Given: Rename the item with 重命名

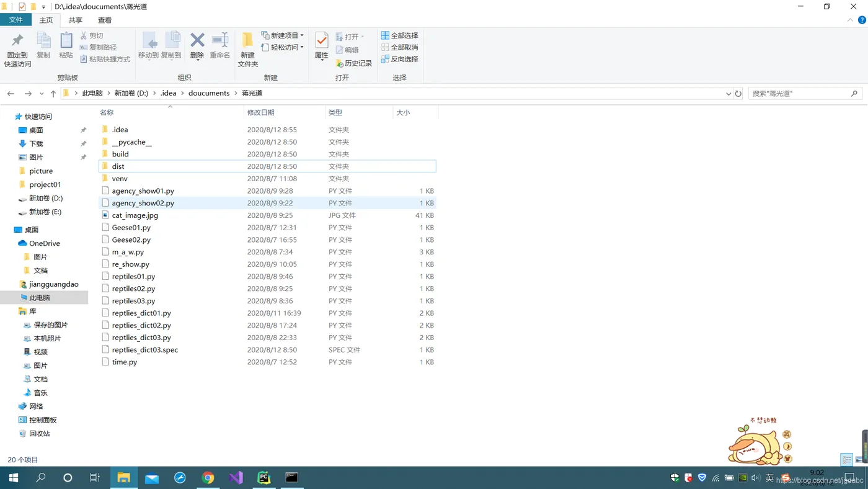Looking at the screenshot, I should 220,46.
